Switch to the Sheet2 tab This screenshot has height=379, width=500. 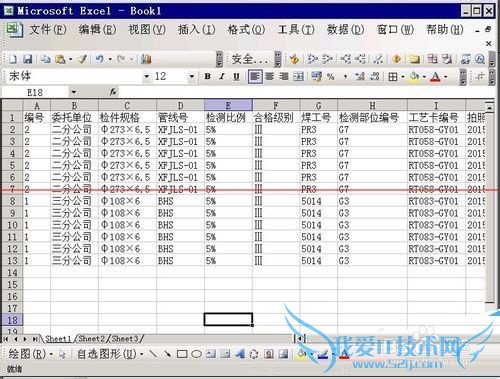[x=91, y=339]
